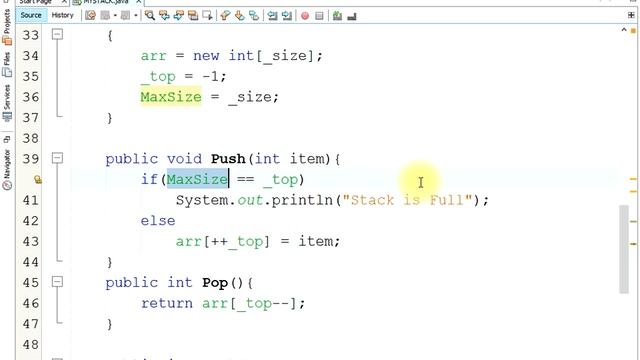The width and height of the screenshot is (640, 360).
Task: Click the Push method name
Action: point(228,158)
